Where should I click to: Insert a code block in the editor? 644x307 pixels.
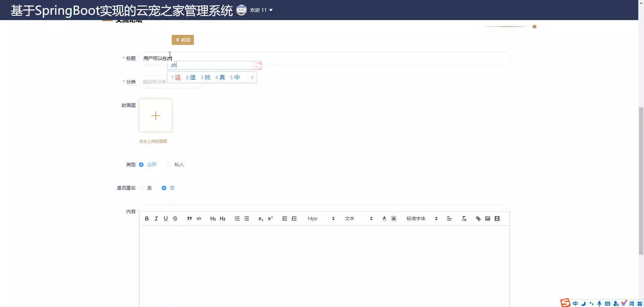(x=199, y=219)
